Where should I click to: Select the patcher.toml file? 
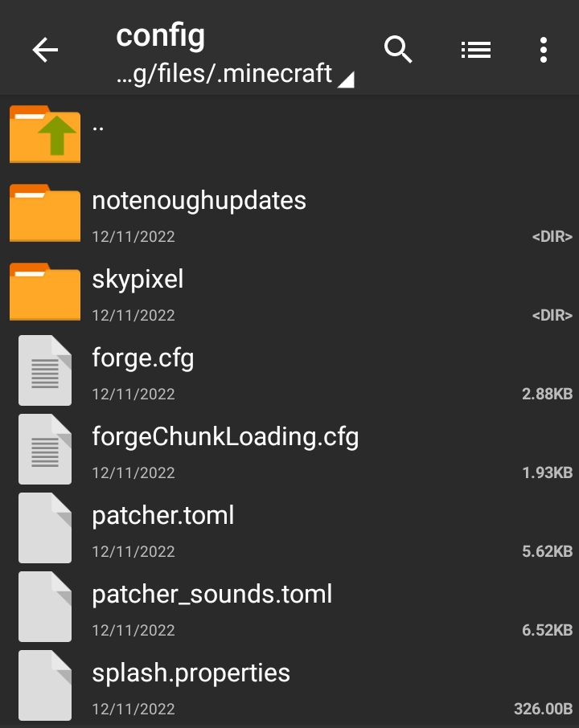coord(164,516)
